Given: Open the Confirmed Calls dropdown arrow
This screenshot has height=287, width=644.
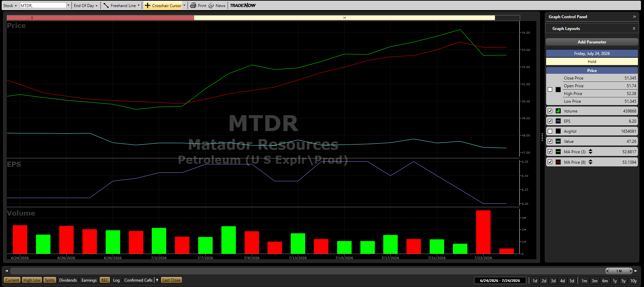Looking at the screenshot, I should coord(157,280).
